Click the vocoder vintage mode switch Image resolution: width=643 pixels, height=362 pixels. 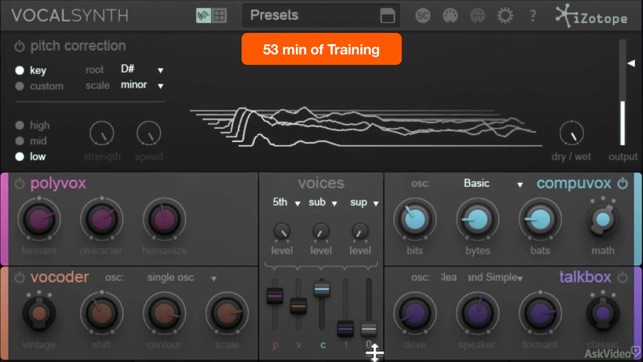point(39,314)
